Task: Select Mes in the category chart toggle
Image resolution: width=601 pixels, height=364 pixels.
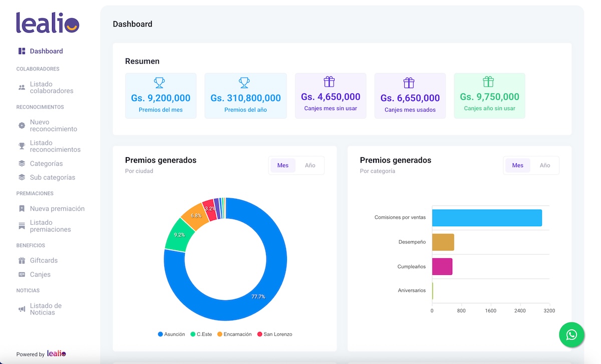Action: [517, 165]
